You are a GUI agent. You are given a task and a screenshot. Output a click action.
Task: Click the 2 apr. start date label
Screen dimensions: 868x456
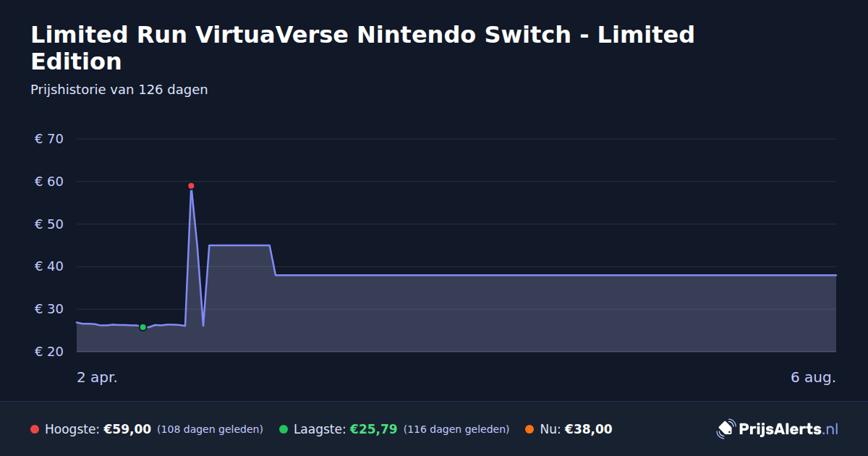click(97, 377)
